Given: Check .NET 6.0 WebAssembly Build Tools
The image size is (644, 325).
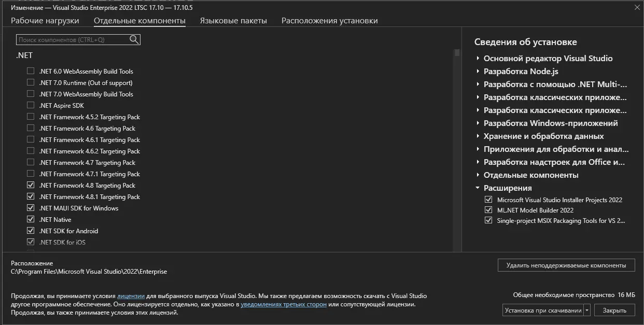Looking at the screenshot, I should click(x=31, y=71).
